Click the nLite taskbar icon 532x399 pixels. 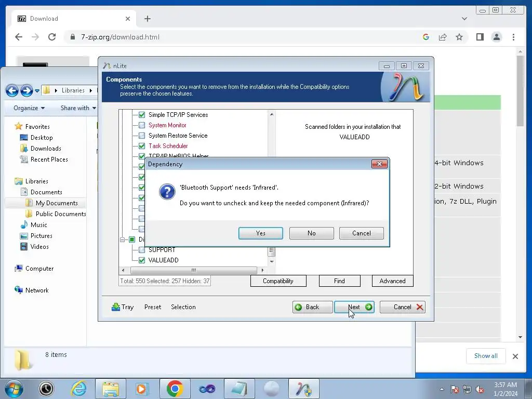[x=303, y=389]
